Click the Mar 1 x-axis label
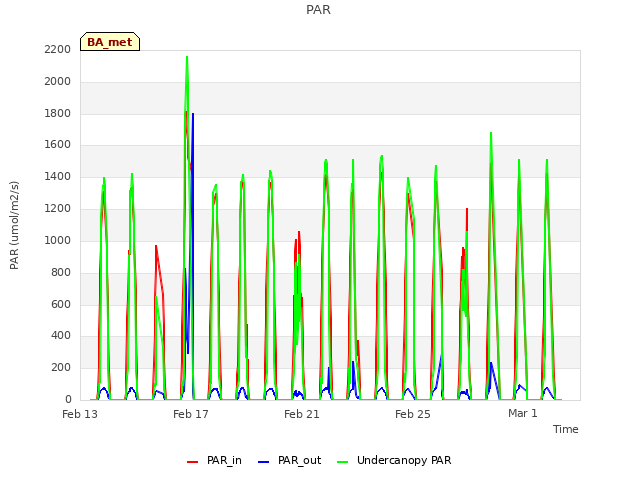This screenshot has width=640, height=480. coord(523,413)
